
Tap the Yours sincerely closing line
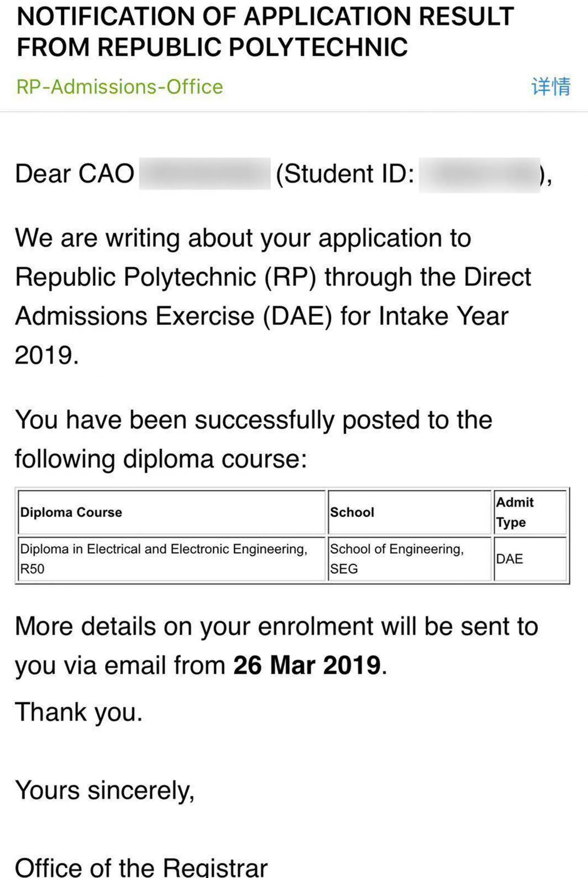tap(105, 791)
